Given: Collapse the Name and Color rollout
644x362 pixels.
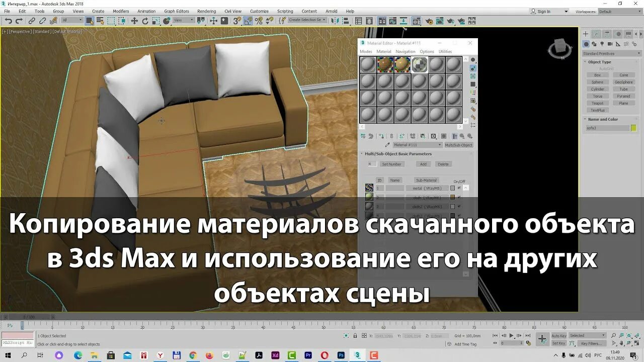Looking at the screenshot, I should tap(603, 119).
